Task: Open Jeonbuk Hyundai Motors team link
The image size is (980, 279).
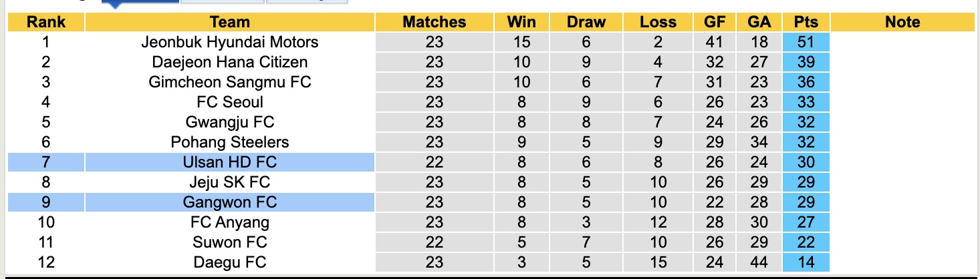Action: [x=229, y=42]
